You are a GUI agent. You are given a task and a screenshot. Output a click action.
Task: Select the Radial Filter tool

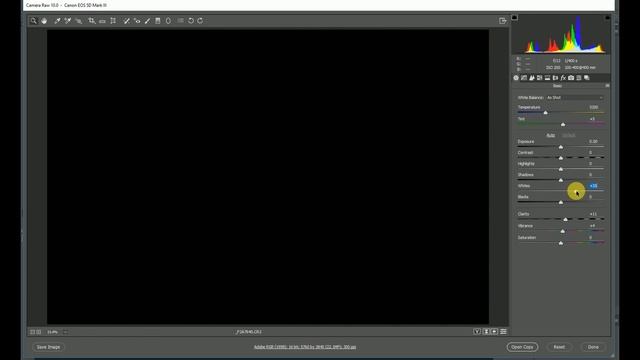coord(168,21)
